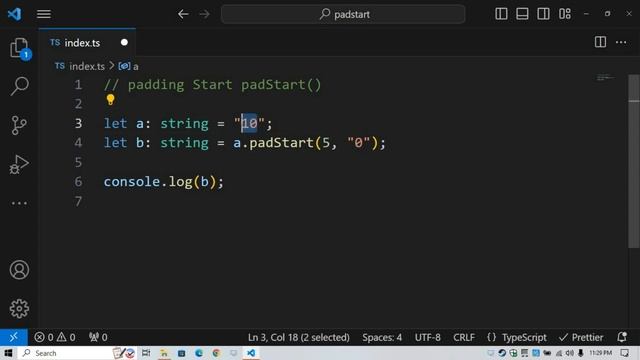Open remote window indicator in status bar
The width and height of the screenshot is (640, 360).
point(13,337)
